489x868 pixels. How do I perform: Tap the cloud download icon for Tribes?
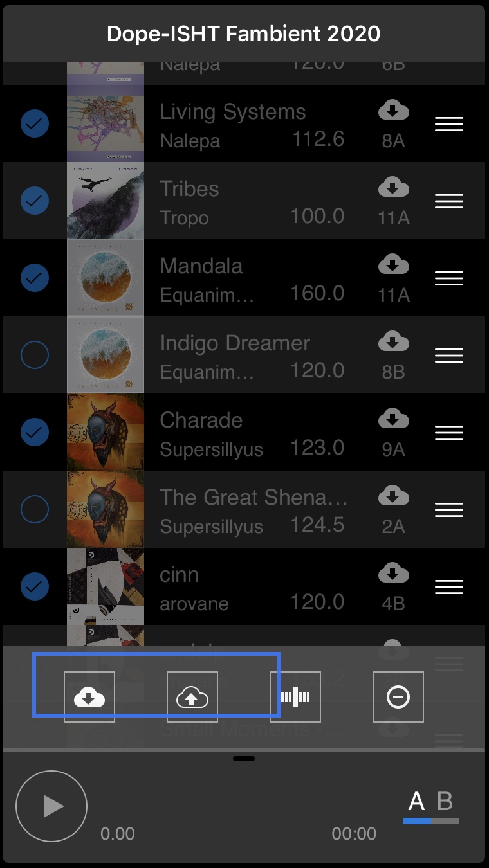tap(393, 188)
